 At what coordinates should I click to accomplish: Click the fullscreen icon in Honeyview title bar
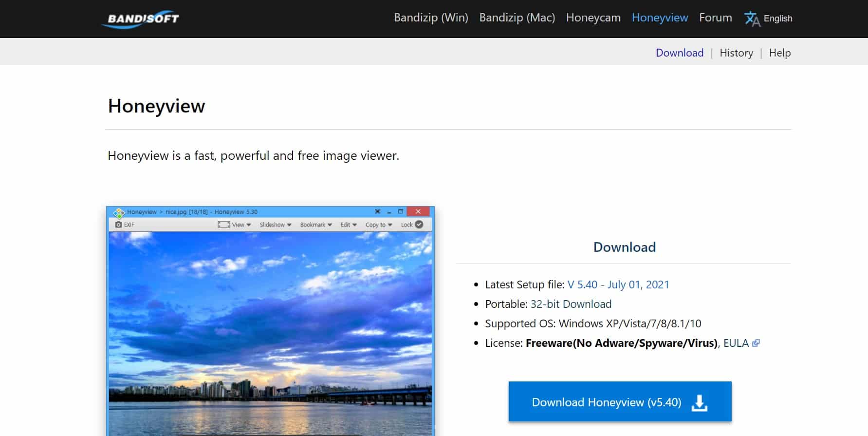(x=377, y=211)
